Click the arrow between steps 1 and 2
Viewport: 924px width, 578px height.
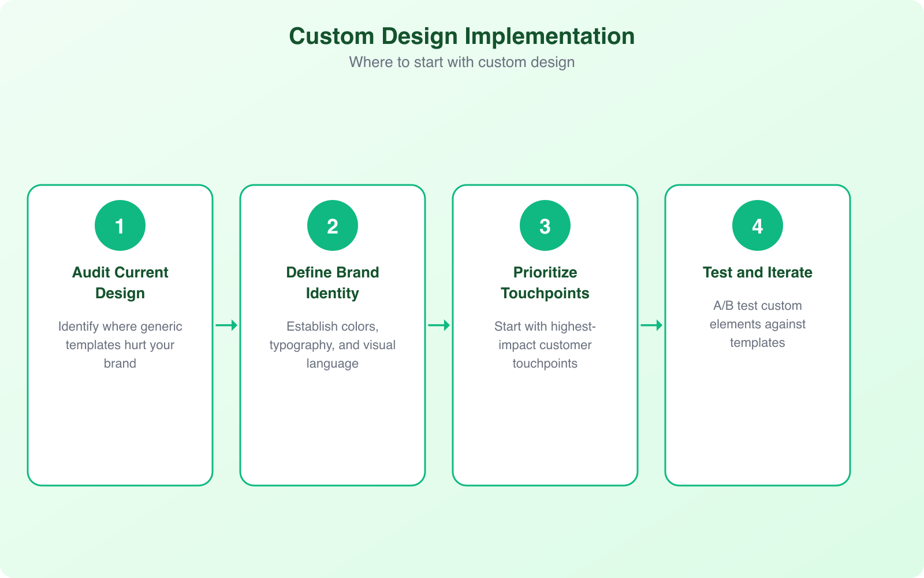226,325
